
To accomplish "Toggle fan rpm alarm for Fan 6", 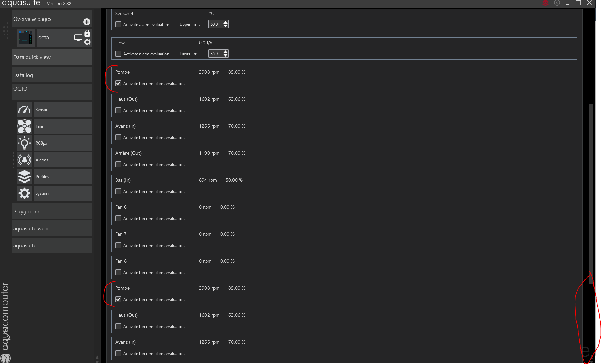I will [x=118, y=219].
